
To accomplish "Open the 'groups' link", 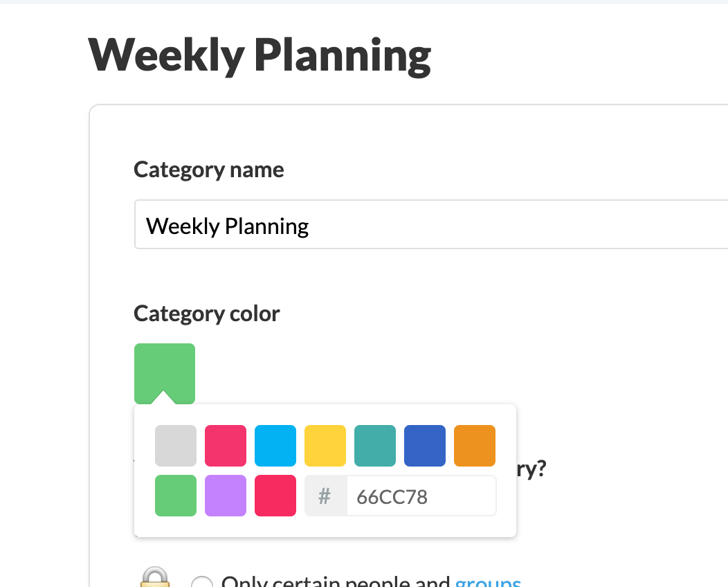I will [x=488, y=581].
